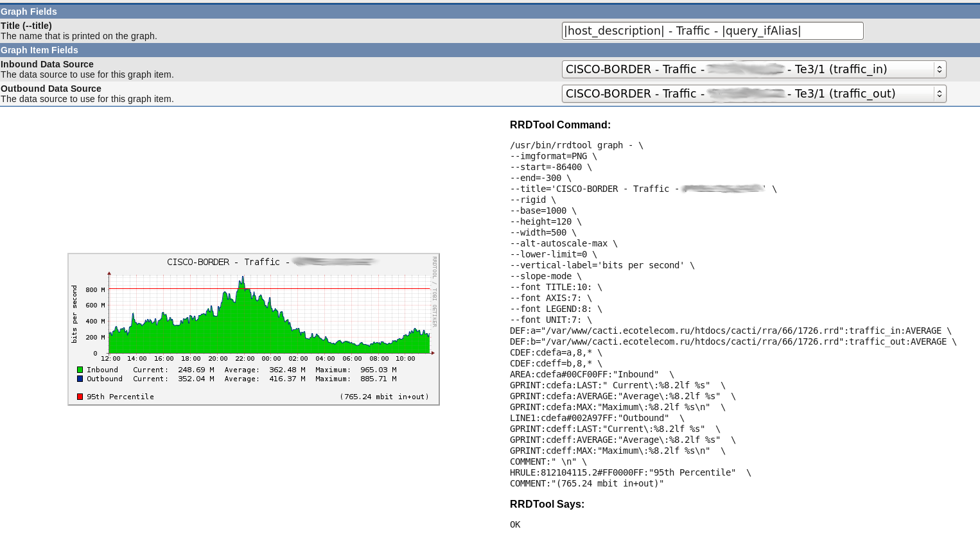Click the 'HRULE:812104115.2#FF0000FF' line
This screenshot has width=980, height=534.
coord(631,472)
